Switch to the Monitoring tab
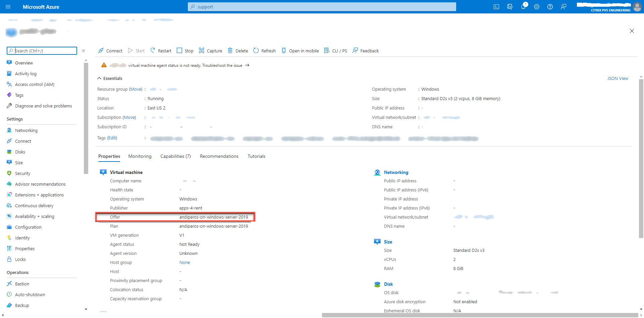Viewport: 644px width, 318px height. (x=140, y=156)
